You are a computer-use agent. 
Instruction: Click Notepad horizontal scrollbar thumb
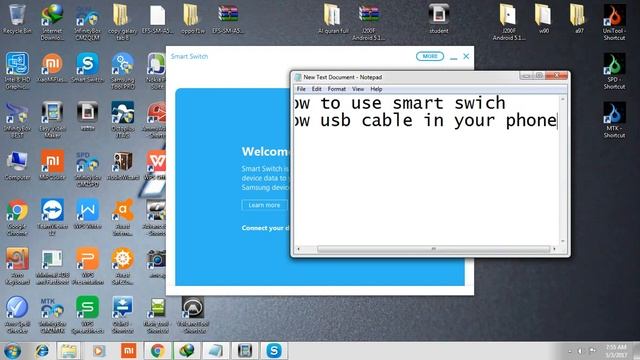coord(433,249)
